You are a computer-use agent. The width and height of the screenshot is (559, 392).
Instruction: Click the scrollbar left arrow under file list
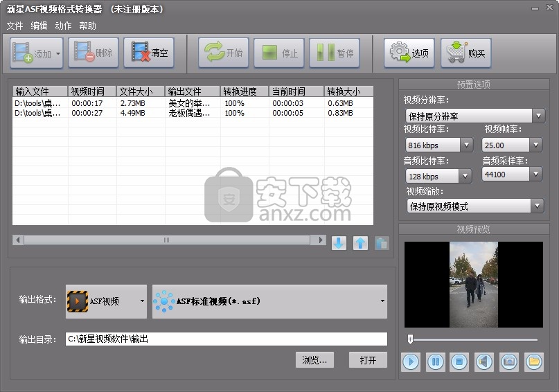[x=18, y=240]
